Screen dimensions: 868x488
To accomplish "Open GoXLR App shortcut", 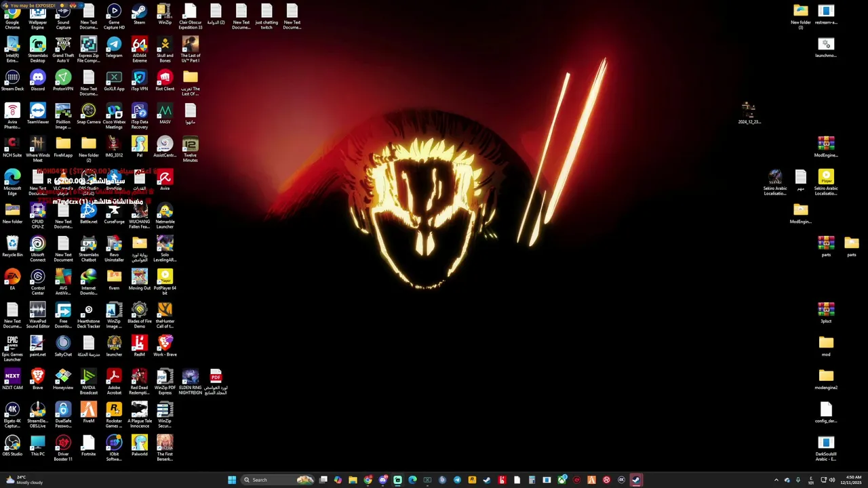I will [114, 81].
